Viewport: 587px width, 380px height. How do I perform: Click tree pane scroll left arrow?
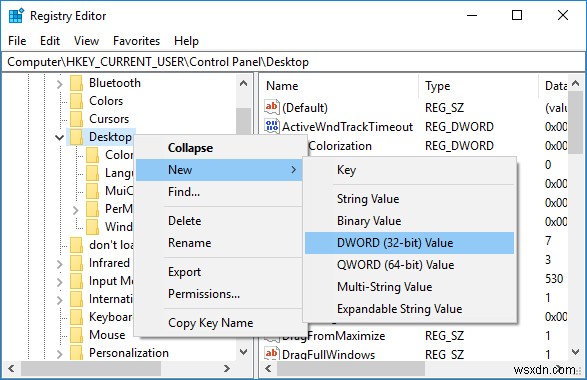(11, 368)
